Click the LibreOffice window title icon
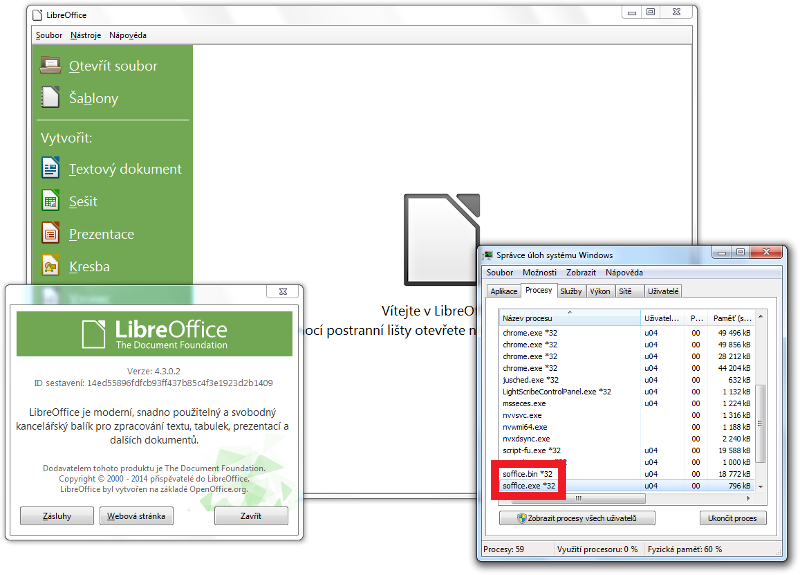The height and width of the screenshot is (575, 800). tap(37, 15)
